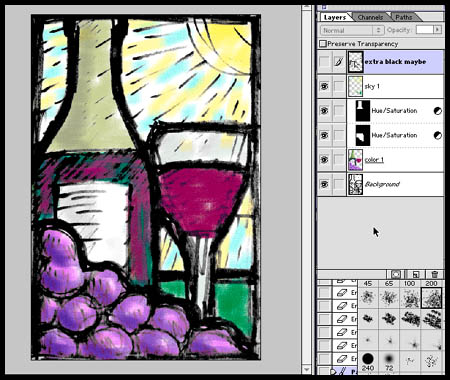The height and width of the screenshot is (380, 450).
Task: Click the extra black maybe layer thumbnail
Action: (x=355, y=62)
